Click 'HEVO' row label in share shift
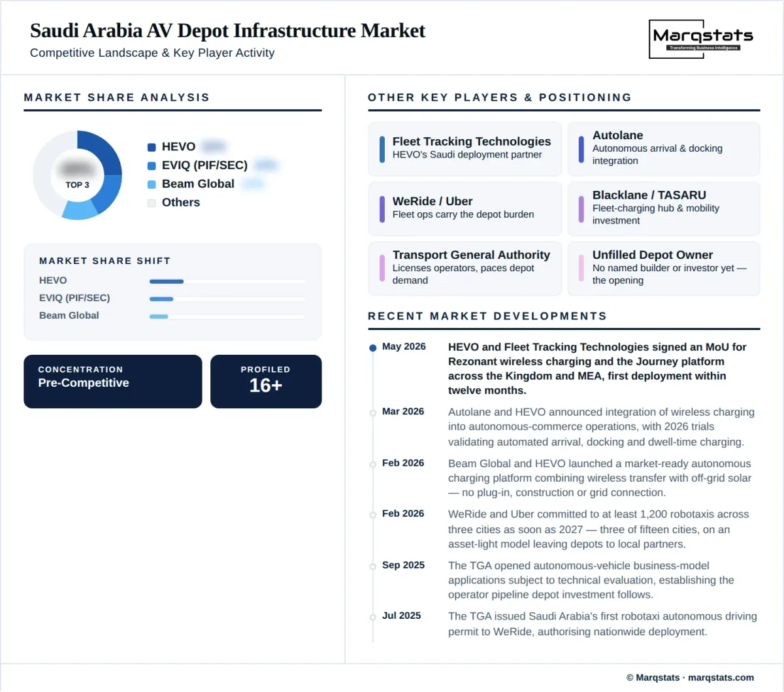This screenshot has width=784, height=692. click(53, 280)
